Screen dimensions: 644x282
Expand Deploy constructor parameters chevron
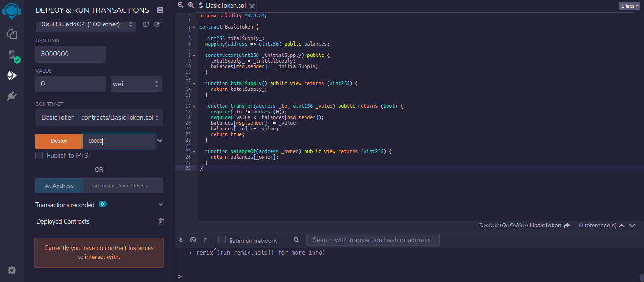[160, 141]
